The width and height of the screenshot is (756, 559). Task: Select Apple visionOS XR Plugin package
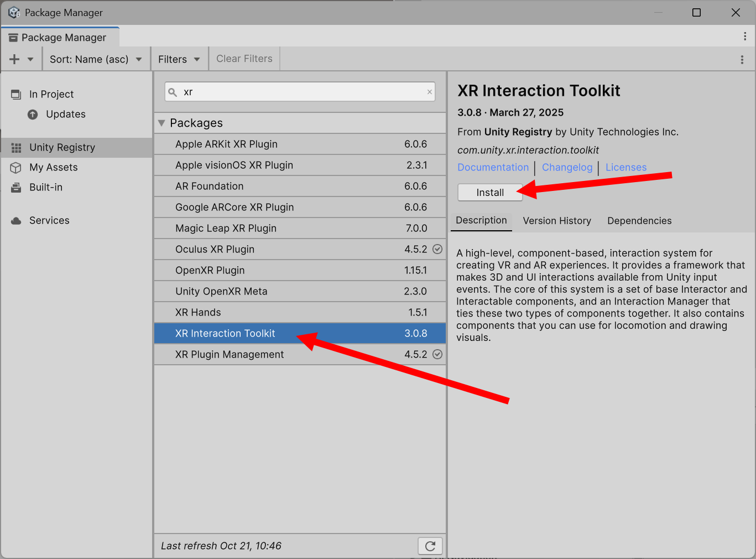click(x=300, y=165)
